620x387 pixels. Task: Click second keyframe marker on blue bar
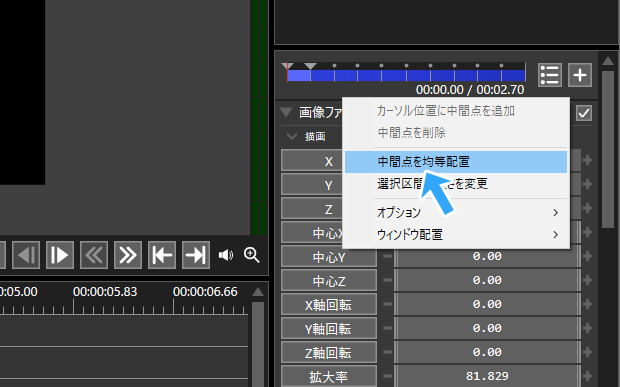pos(310,66)
